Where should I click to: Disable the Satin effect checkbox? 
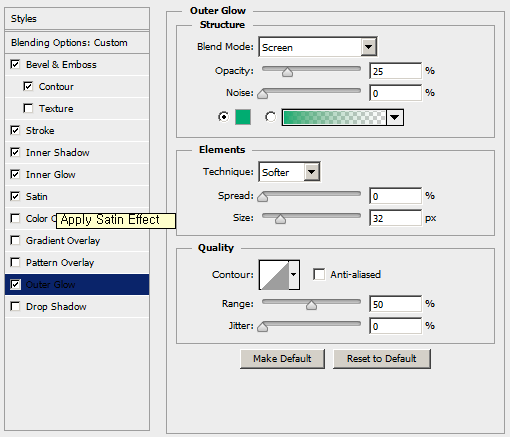tap(15, 196)
